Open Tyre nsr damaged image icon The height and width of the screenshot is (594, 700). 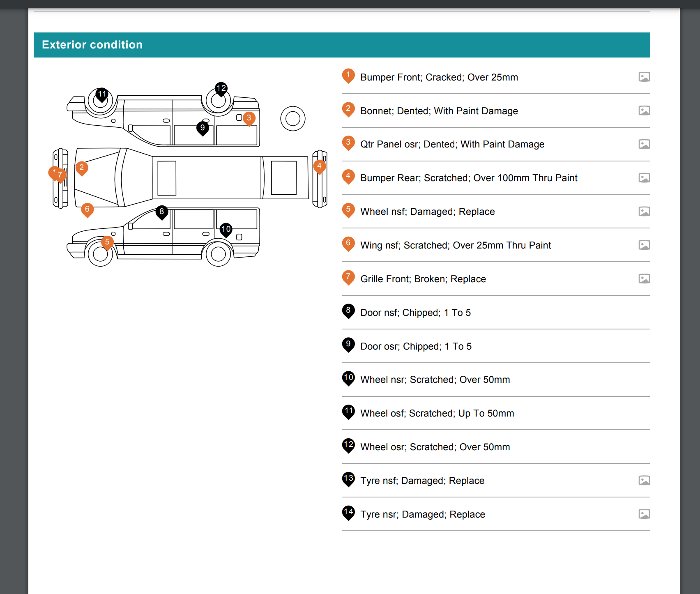pyautogui.click(x=644, y=514)
